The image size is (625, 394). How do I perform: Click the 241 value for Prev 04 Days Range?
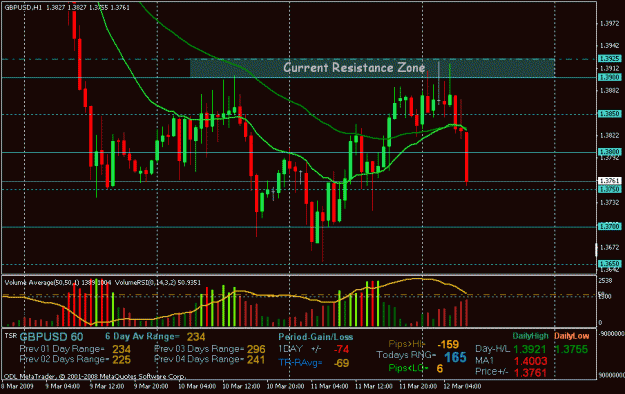click(x=256, y=360)
